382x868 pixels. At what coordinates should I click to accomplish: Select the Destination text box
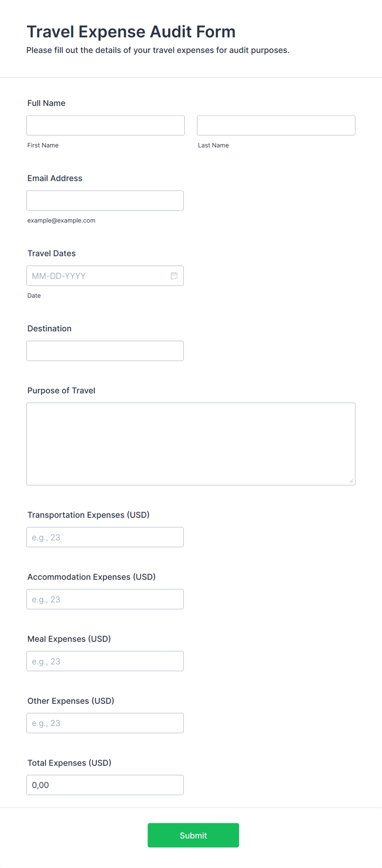(105, 351)
